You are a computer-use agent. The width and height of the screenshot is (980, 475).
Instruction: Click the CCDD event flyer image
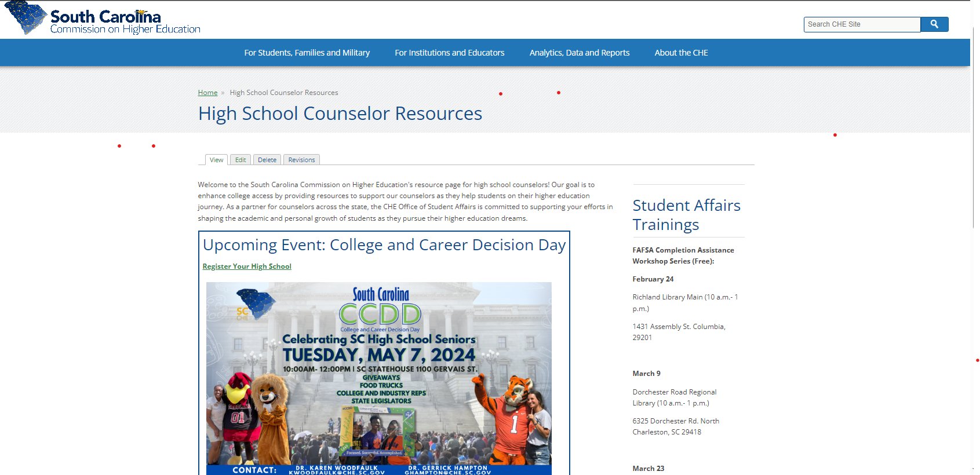379,378
